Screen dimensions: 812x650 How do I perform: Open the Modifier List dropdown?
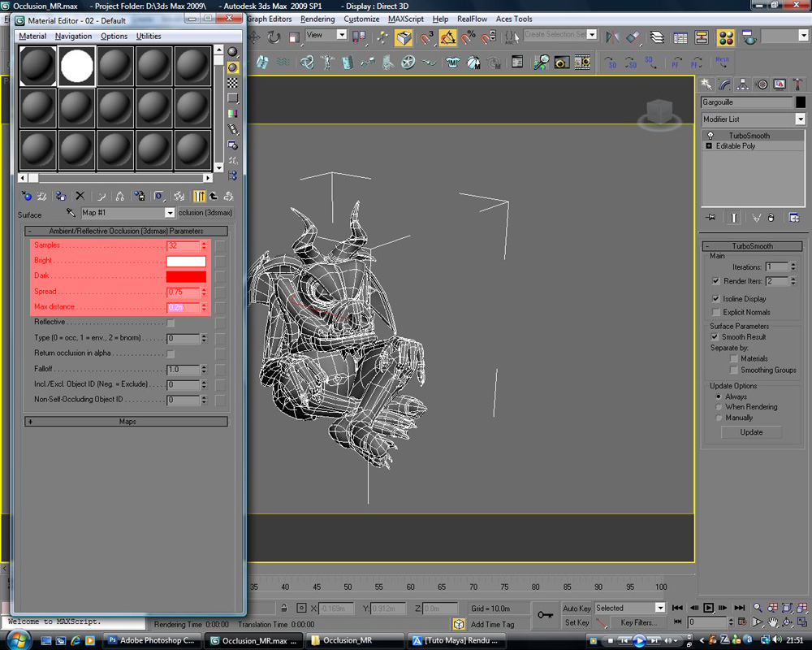[x=800, y=119]
